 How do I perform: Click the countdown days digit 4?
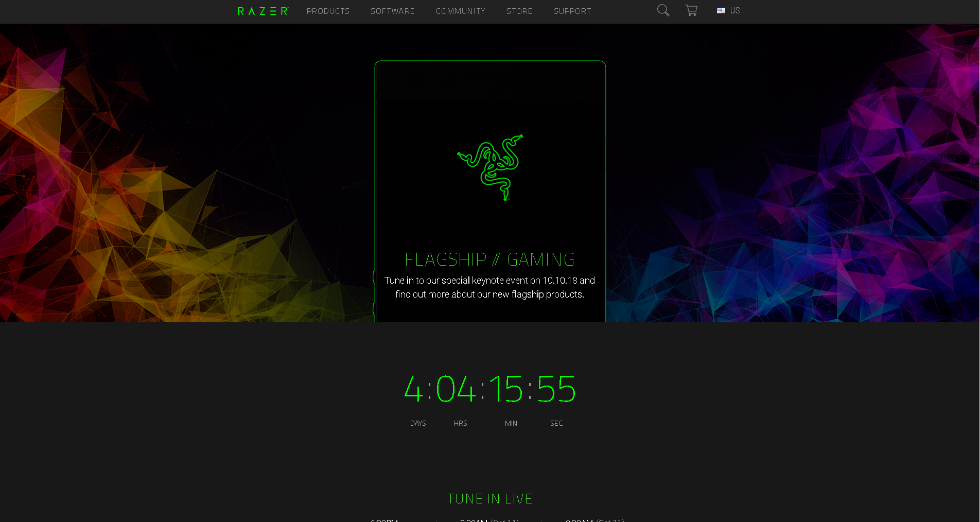[413, 389]
